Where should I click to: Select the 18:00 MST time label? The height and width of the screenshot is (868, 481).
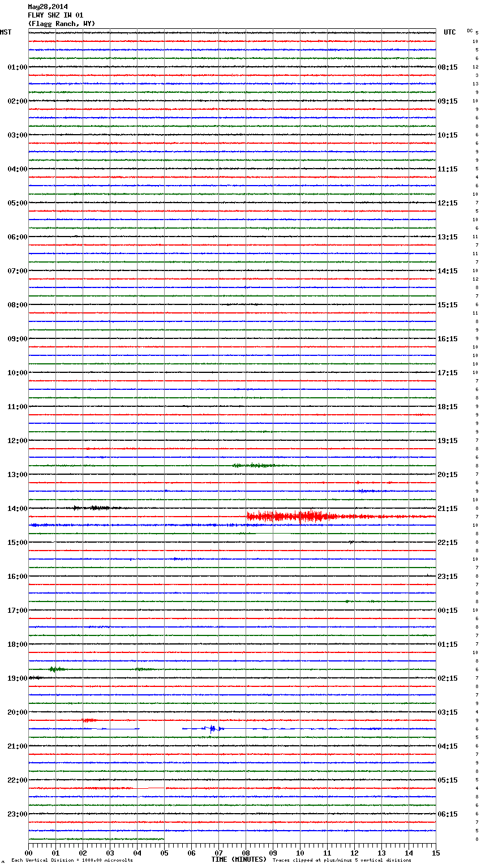(18, 644)
